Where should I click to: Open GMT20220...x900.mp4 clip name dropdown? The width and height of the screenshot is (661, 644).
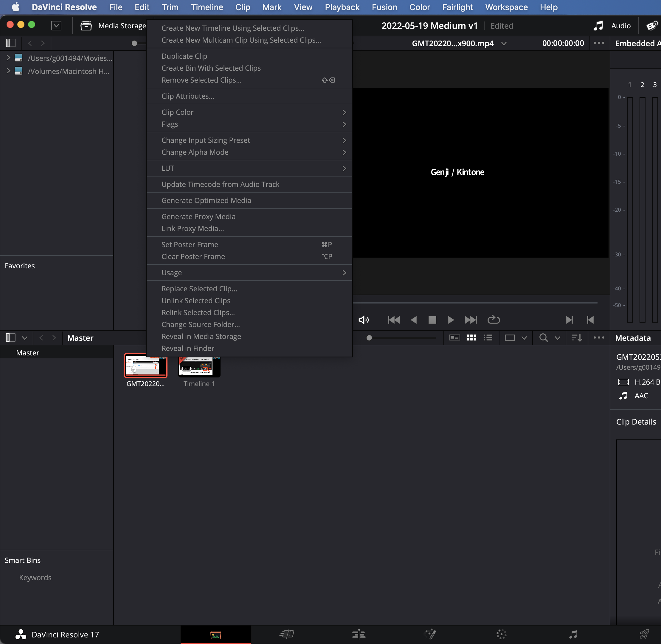click(503, 43)
